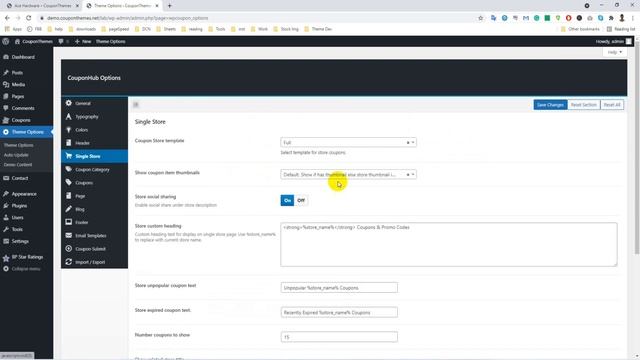
Task: Open the Blog pencil icon section
Action: pos(69,209)
